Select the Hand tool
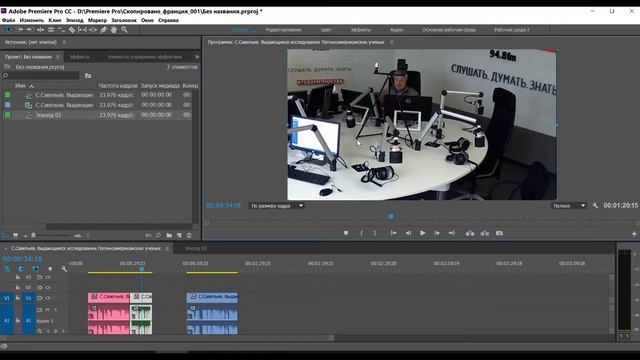The image size is (640, 360). [114, 30]
